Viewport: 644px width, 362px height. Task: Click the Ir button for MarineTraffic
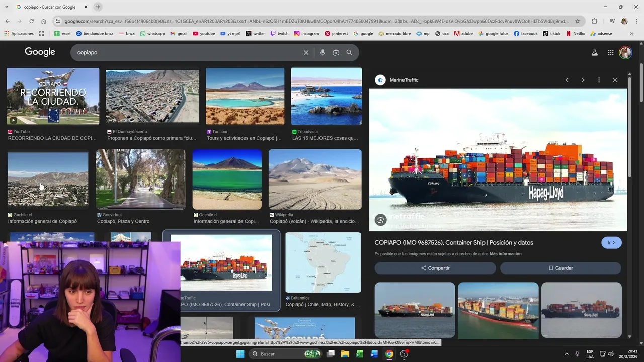(611, 243)
